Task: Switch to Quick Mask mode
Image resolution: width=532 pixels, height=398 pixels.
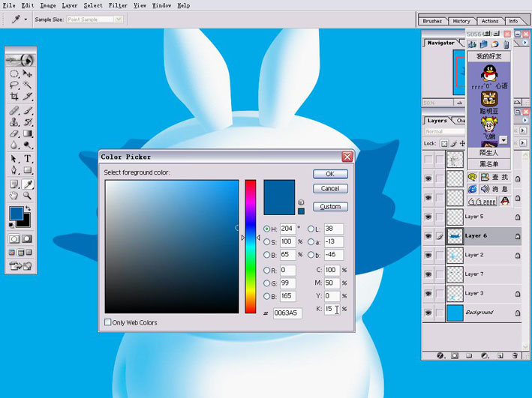Action: (x=27, y=239)
